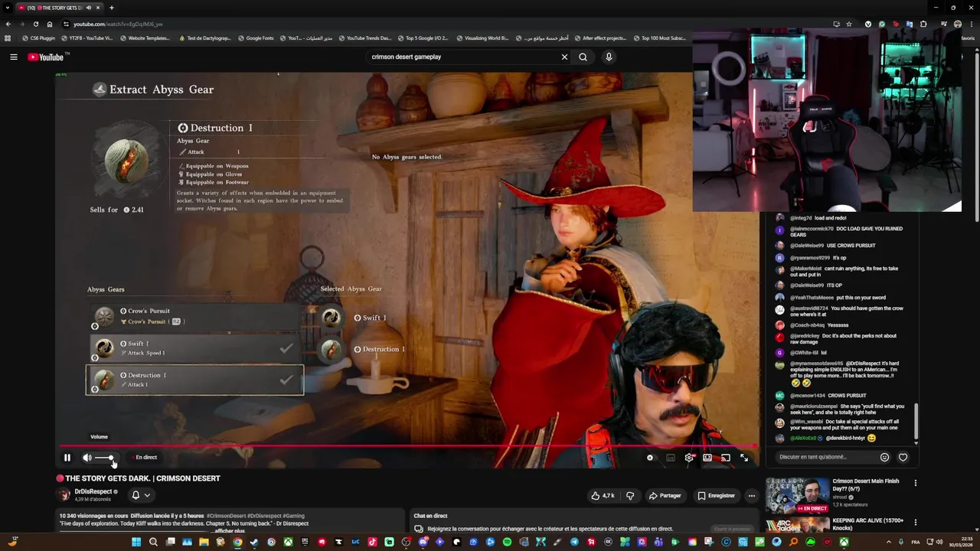Open Windows Start menu

pos(136,542)
